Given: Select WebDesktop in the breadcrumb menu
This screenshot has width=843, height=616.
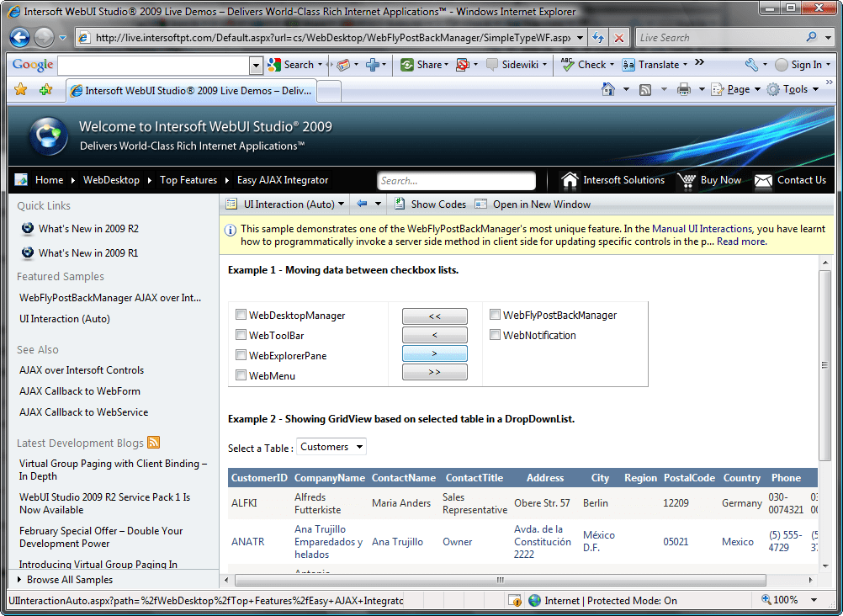Looking at the screenshot, I should click(x=113, y=179).
